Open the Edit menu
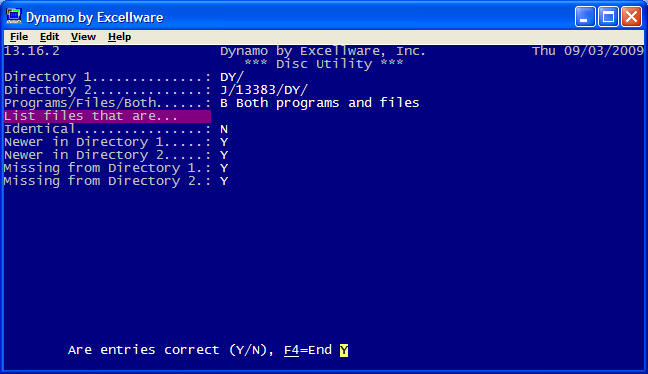This screenshot has height=374, width=648. 49,37
